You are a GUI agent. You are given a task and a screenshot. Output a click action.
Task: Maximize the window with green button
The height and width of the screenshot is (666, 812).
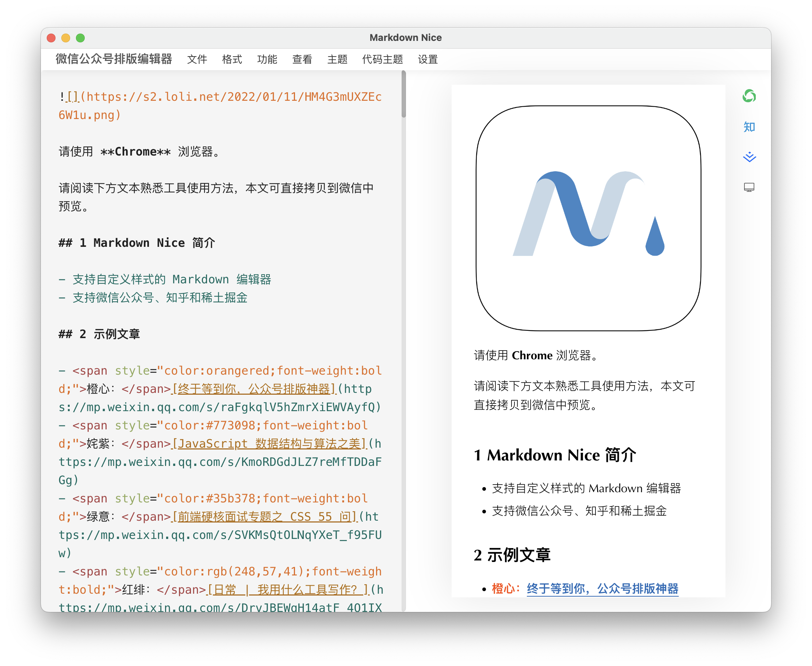[x=80, y=38]
